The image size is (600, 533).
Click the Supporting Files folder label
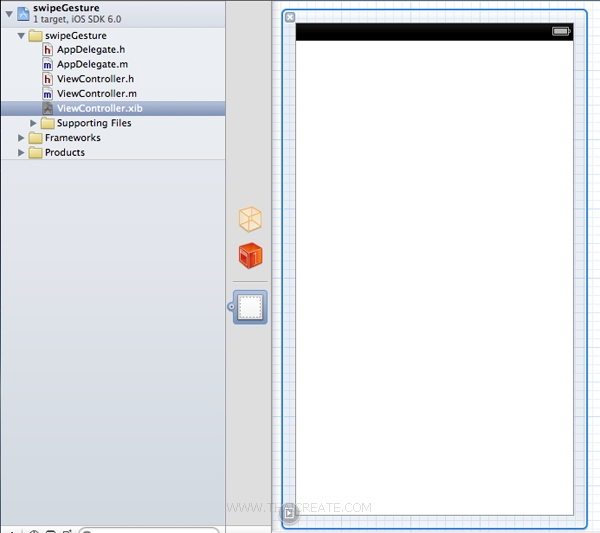click(x=94, y=123)
